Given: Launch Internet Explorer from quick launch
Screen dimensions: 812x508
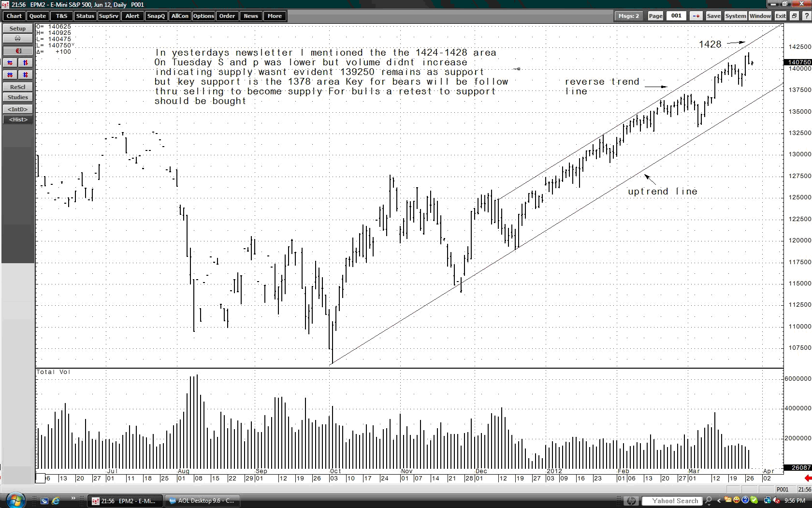Looking at the screenshot, I should pos(56,501).
